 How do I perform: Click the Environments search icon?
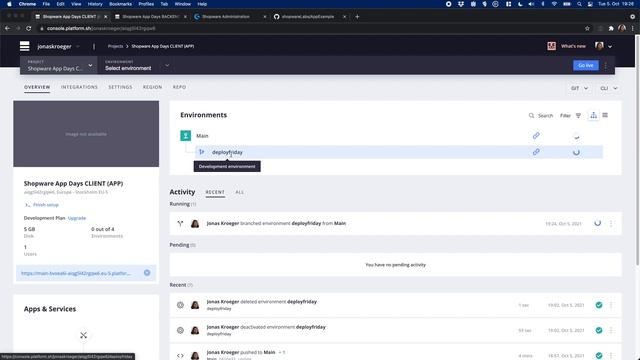531,116
